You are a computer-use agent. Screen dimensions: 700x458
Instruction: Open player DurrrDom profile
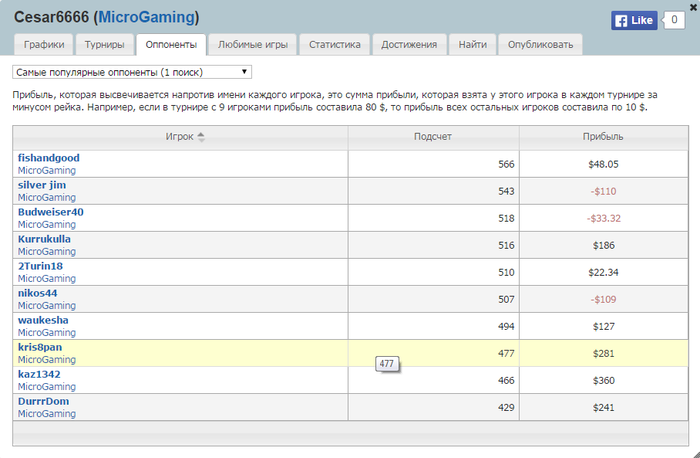(43, 401)
